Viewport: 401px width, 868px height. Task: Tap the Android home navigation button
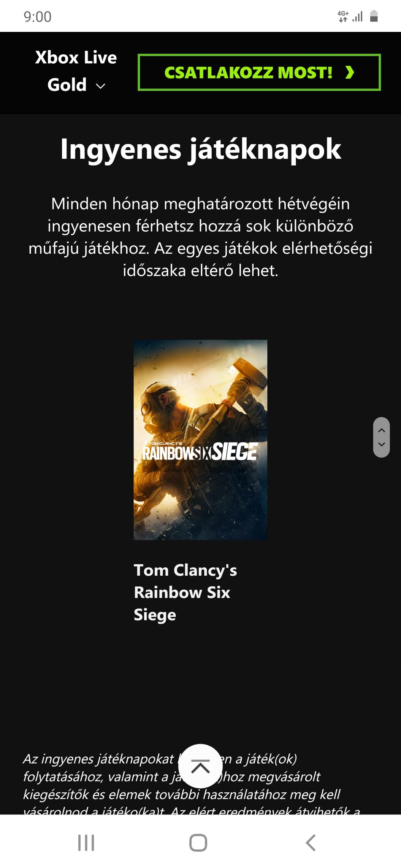pos(198,843)
